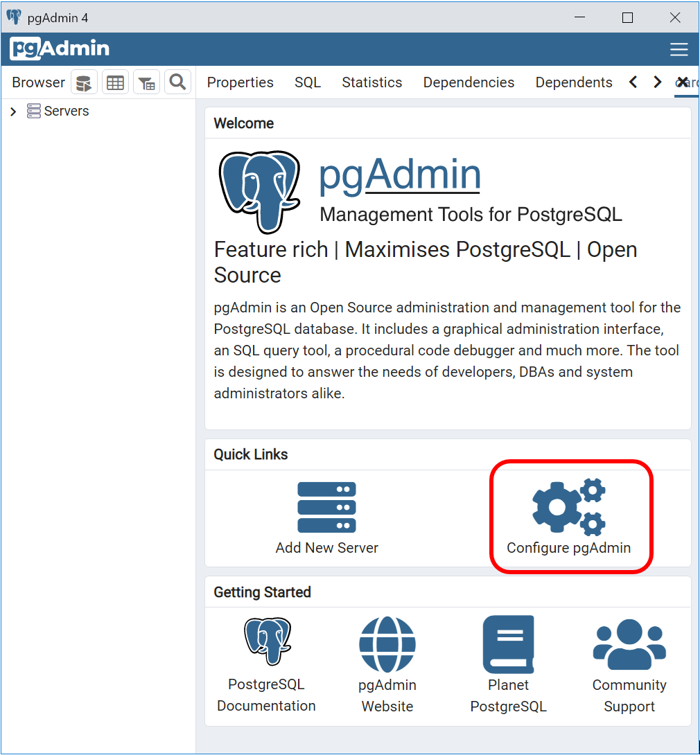Click the large elephant logo in Welcome
Screen dimensions: 700x755
(x=260, y=192)
